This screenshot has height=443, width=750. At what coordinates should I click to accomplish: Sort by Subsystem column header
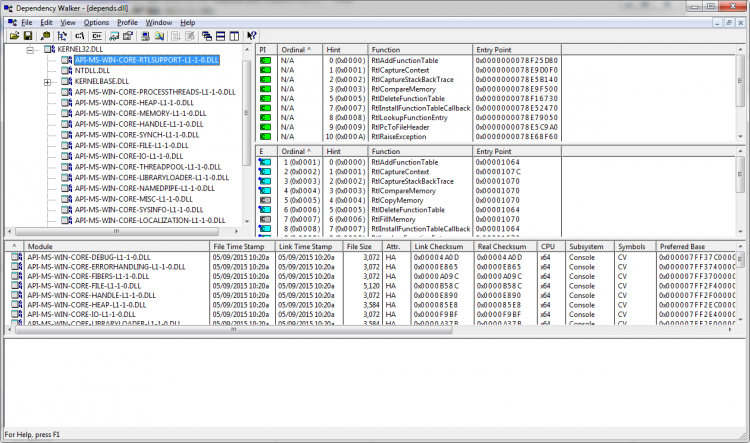click(x=589, y=247)
